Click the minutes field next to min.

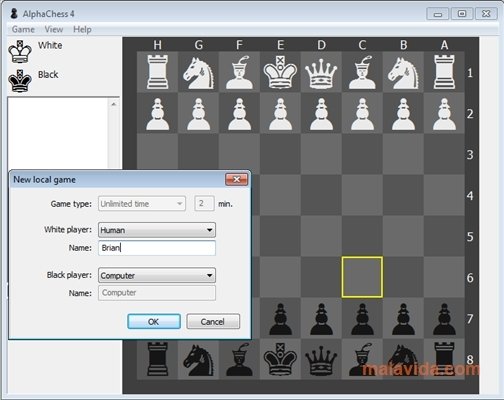(204, 203)
